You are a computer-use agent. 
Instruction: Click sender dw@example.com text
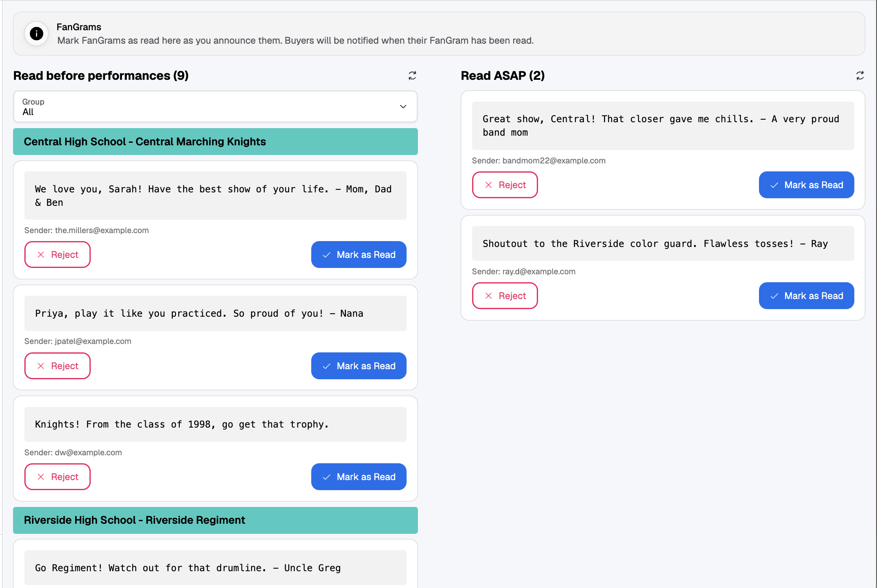pos(88,452)
